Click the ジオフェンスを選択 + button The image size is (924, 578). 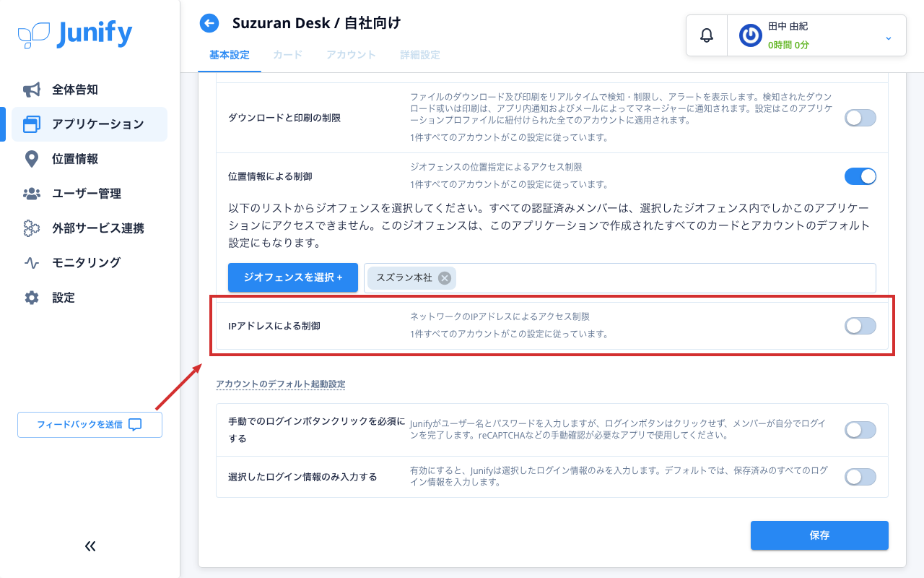tap(293, 277)
